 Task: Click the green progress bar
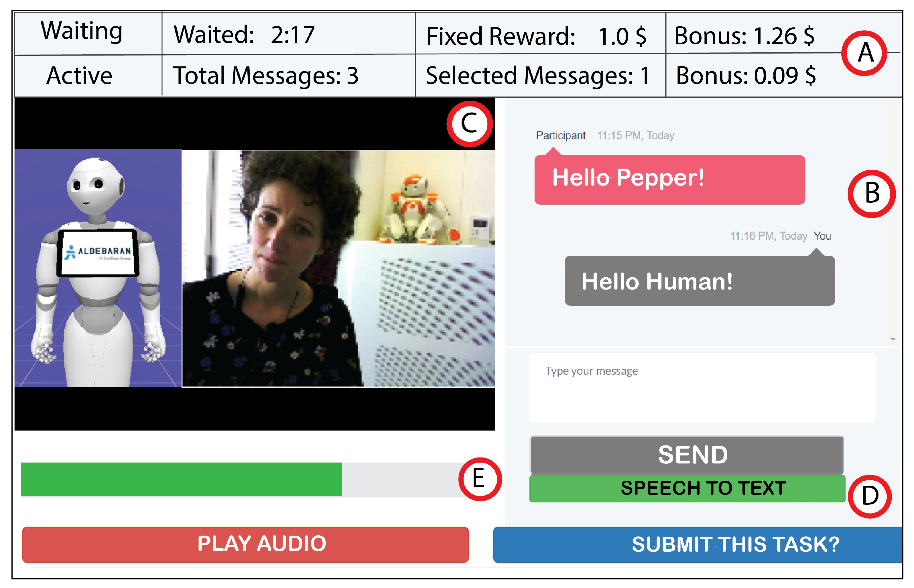coord(181,480)
